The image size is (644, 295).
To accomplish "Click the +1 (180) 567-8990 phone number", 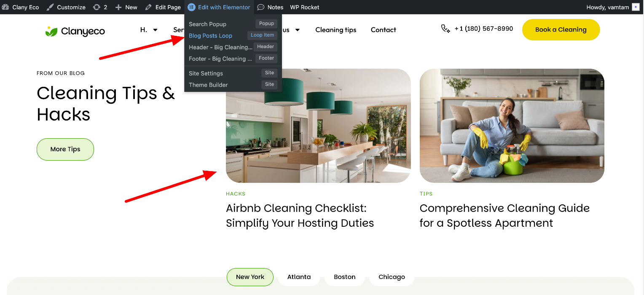I will pos(484,29).
